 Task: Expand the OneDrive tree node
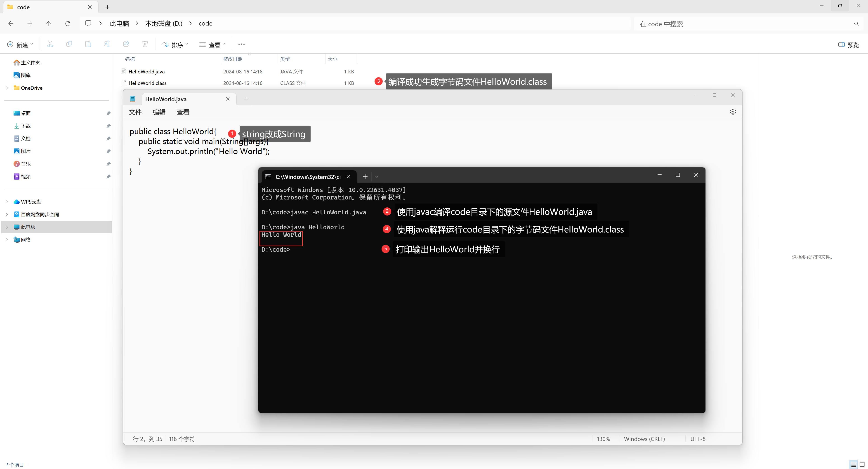pos(7,88)
